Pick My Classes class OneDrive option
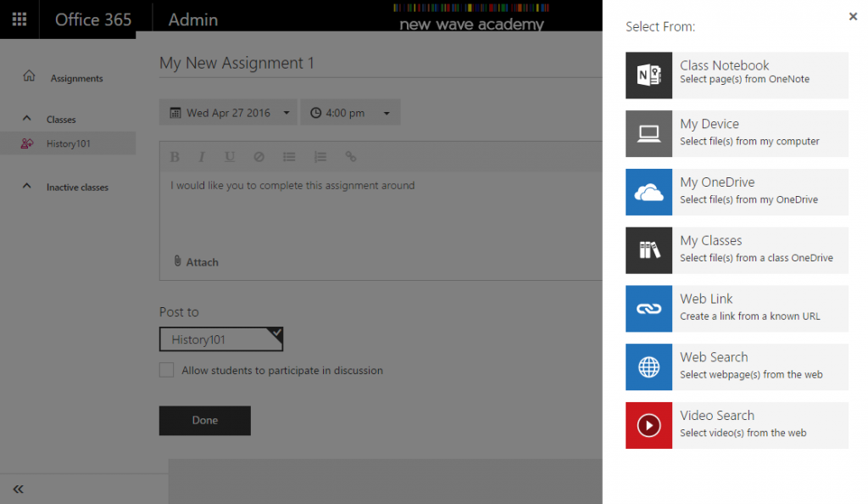This screenshot has width=868, height=504. [736, 250]
